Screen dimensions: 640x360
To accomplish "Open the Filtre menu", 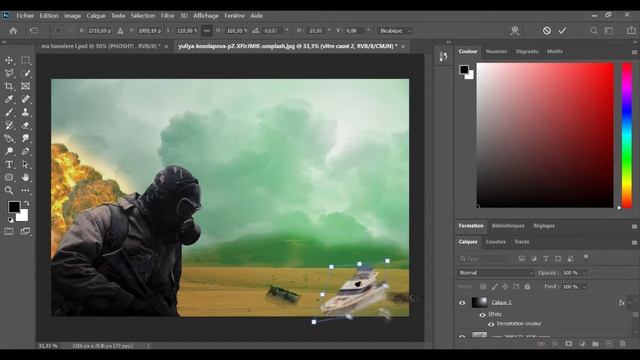I will tap(167, 16).
